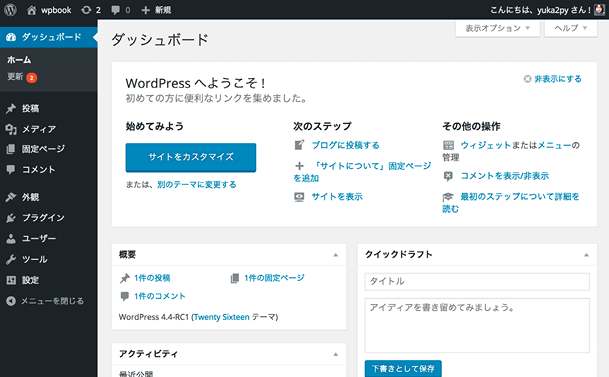Click the 設定 settings icon in the sidebar

[11, 280]
